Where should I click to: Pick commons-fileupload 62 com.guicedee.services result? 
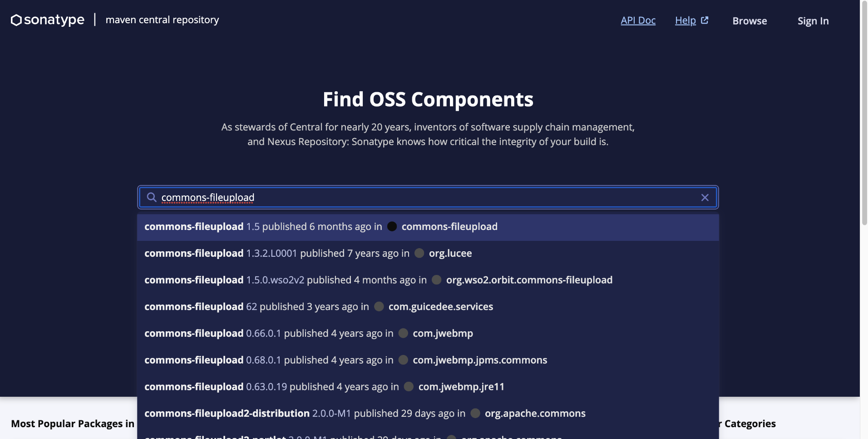[428, 307]
